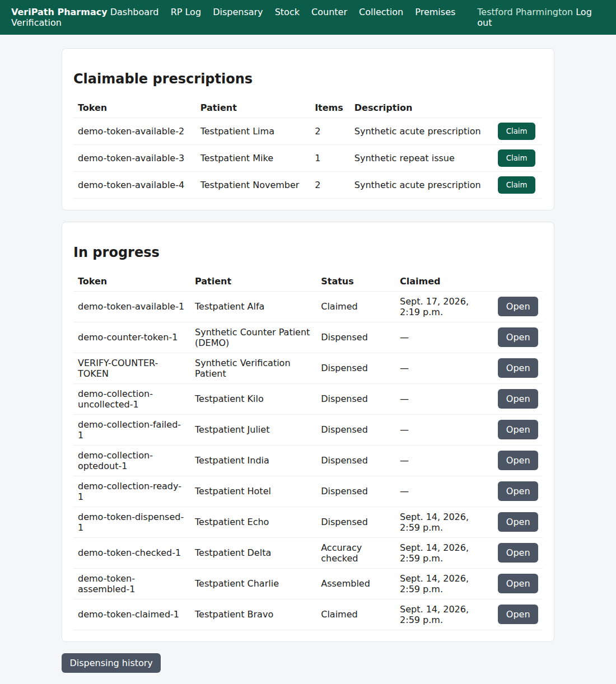Image resolution: width=616 pixels, height=684 pixels.
Task: Claim Testpatient November's prescription
Action: 516,185
